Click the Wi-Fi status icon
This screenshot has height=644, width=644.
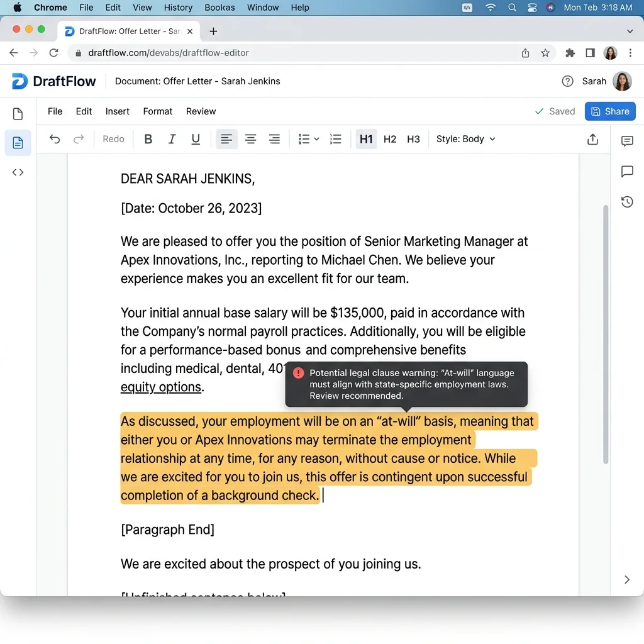pos(491,8)
